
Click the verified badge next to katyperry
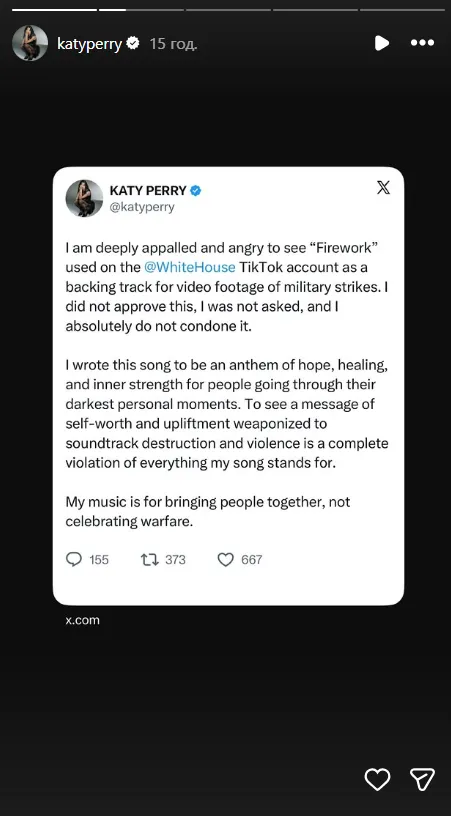[x=133, y=43]
